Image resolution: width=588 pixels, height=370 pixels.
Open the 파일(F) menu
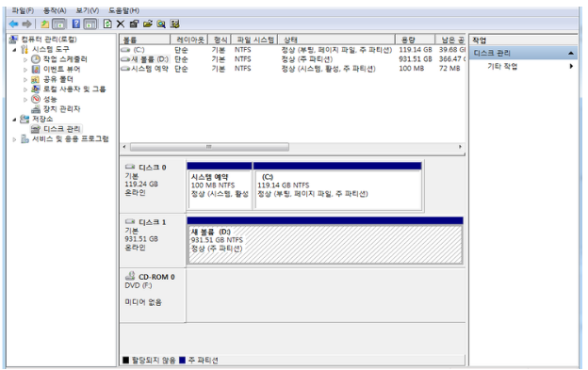click(x=23, y=10)
